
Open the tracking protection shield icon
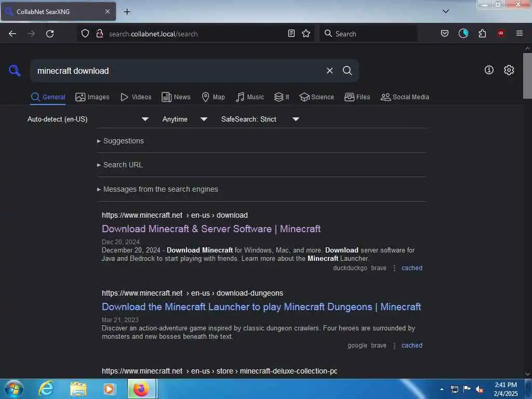[x=85, y=33]
